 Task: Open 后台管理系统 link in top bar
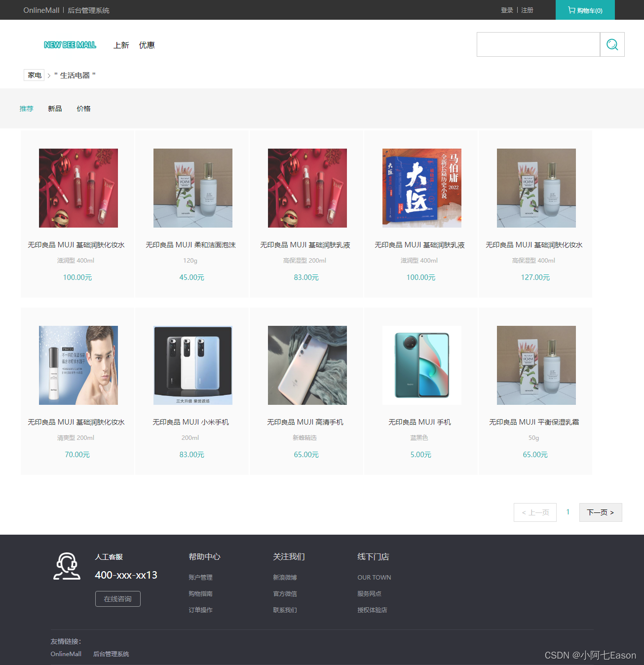click(x=88, y=10)
